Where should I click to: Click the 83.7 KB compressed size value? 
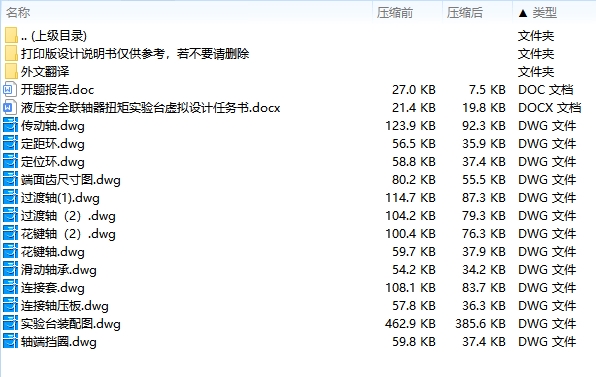(484, 288)
